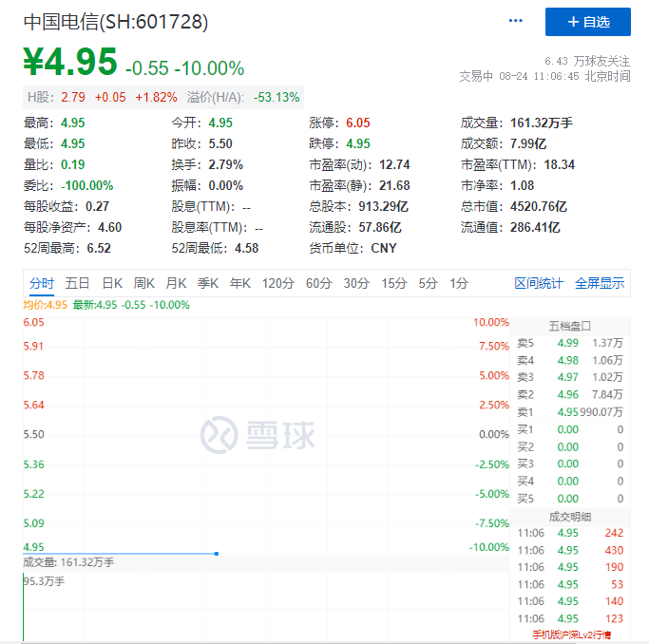Click the green 95.3万手 volume bar
Viewport: 649px width, 644px height.
[23, 607]
